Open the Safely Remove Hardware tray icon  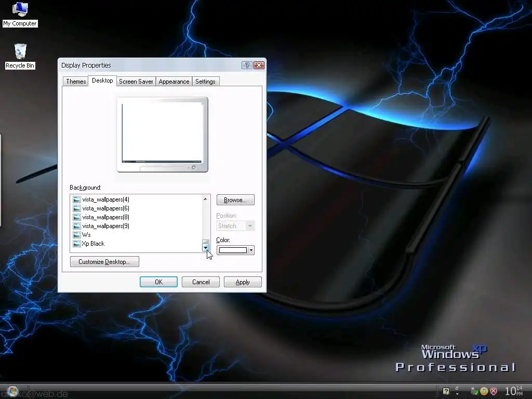[475, 391]
